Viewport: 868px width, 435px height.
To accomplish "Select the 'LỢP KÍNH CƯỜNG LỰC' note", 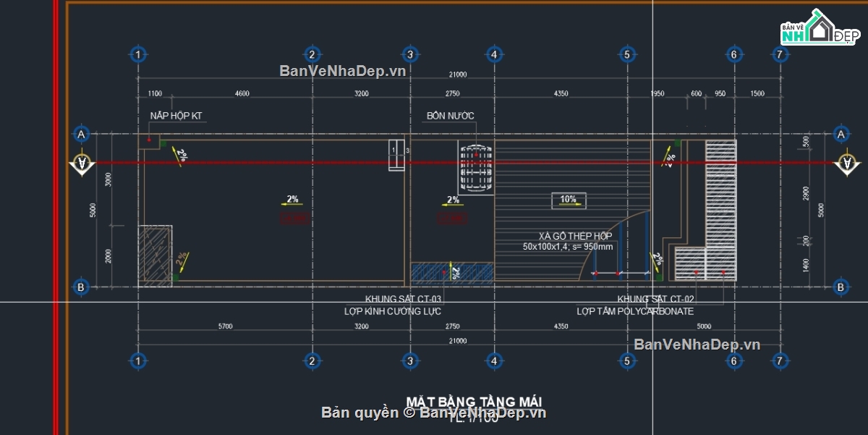I will coord(393,311).
